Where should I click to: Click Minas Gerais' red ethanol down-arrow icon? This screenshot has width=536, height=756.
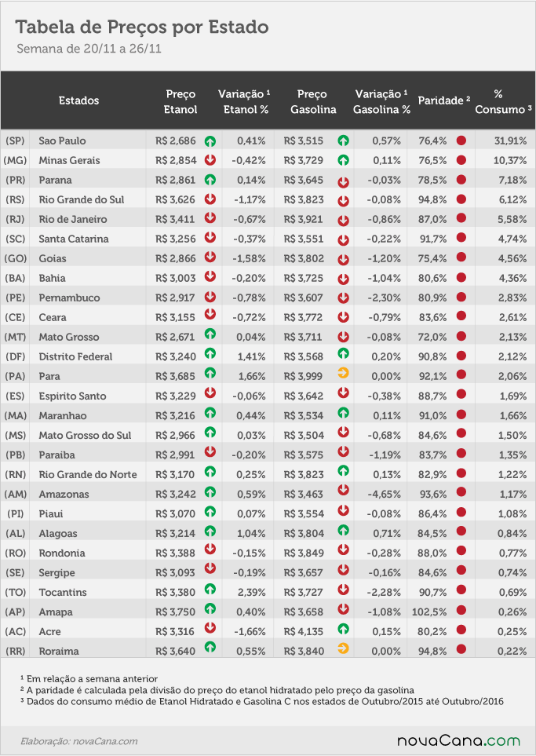pyautogui.click(x=210, y=159)
